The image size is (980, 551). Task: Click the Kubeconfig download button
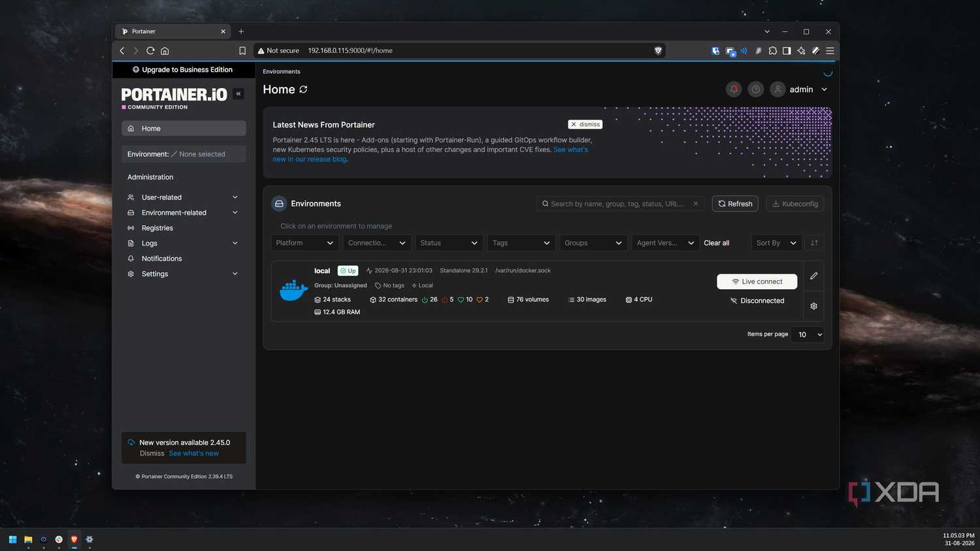click(795, 204)
